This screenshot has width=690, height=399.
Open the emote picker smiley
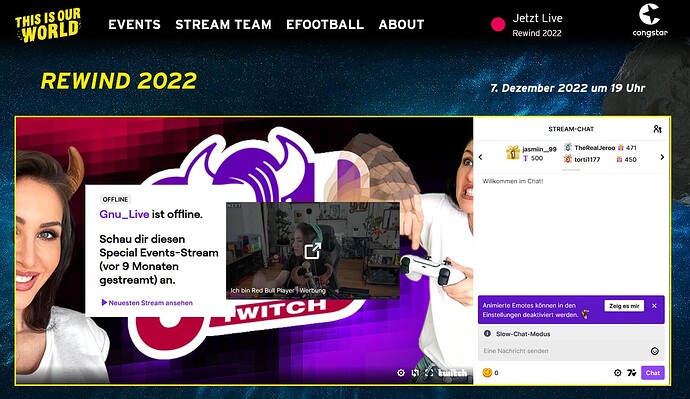point(655,351)
